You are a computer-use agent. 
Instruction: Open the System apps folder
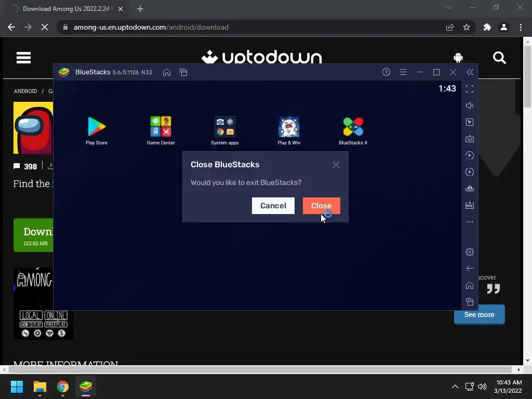tap(224, 130)
